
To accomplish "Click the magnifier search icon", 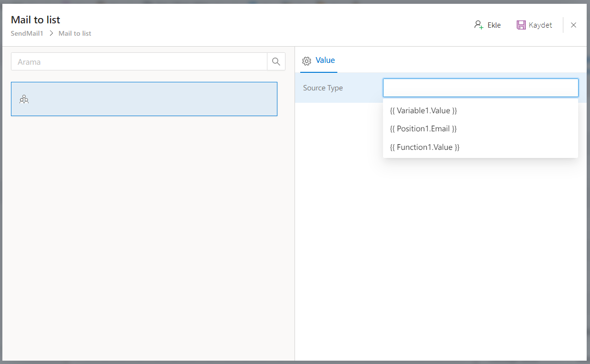I will pyautogui.click(x=276, y=61).
